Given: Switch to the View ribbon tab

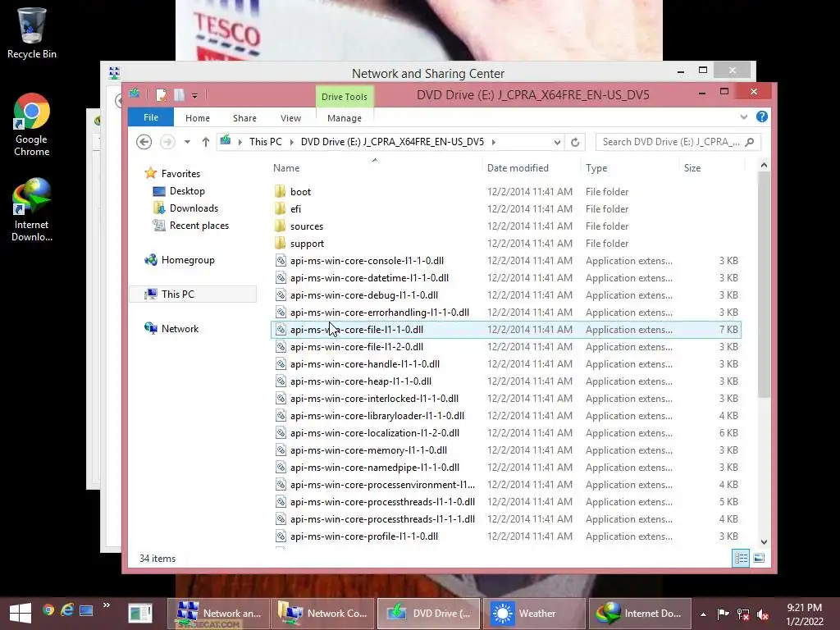Looking at the screenshot, I should click(291, 118).
